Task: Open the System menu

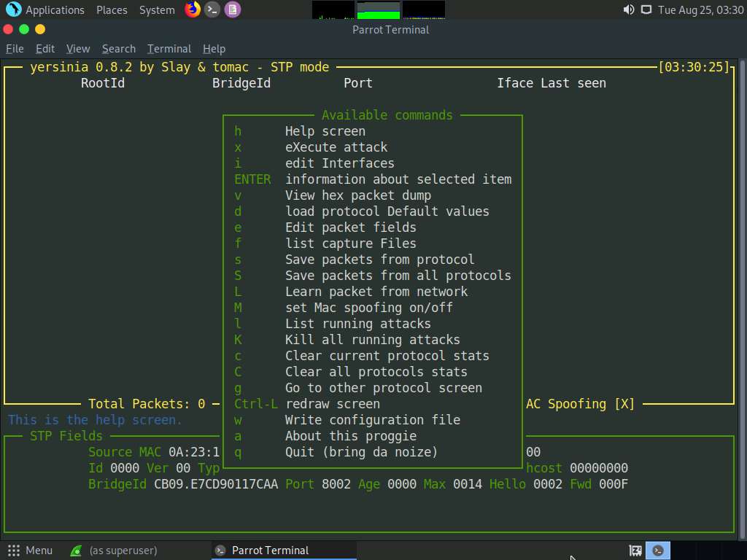Action: point(157,10)
